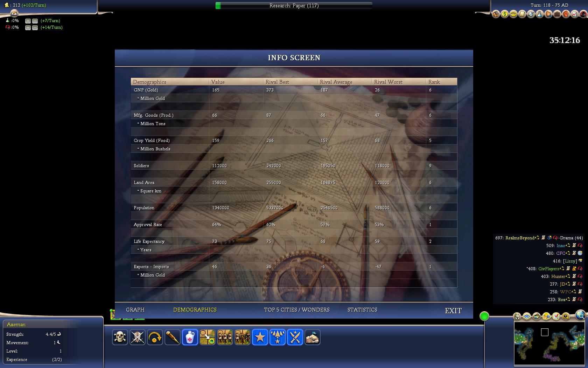588x368 pixels.
Task: Click the green end turn button
Action: pyautogui.click(x=484, y=316)
